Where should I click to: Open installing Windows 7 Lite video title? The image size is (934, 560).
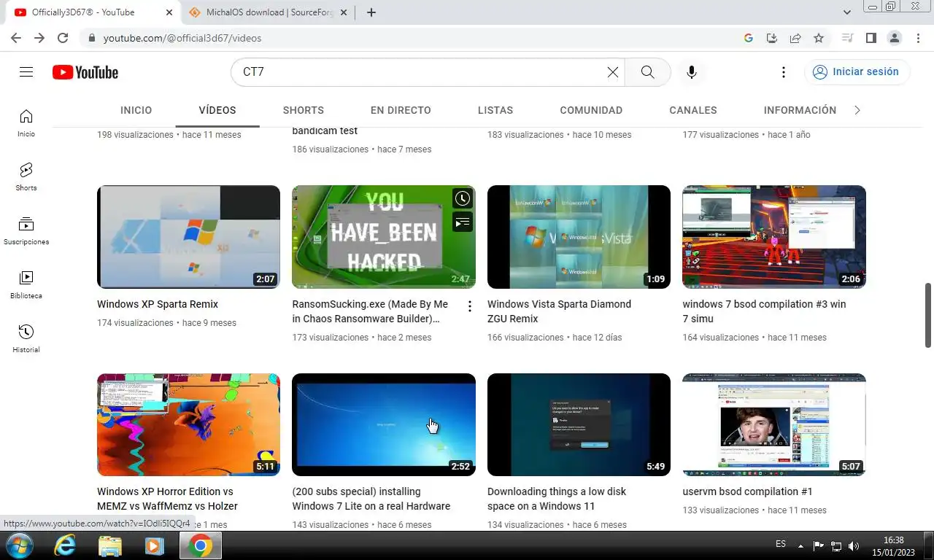371,499
